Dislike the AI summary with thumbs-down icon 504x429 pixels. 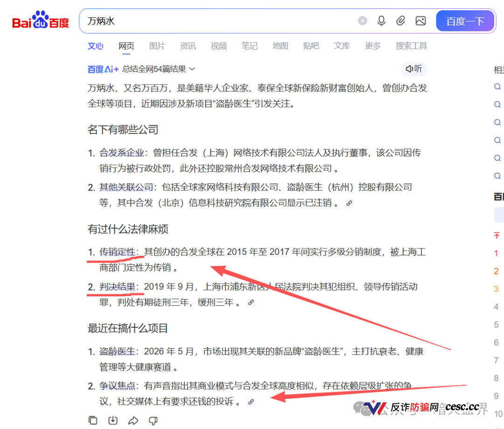[x=154, y=420]
